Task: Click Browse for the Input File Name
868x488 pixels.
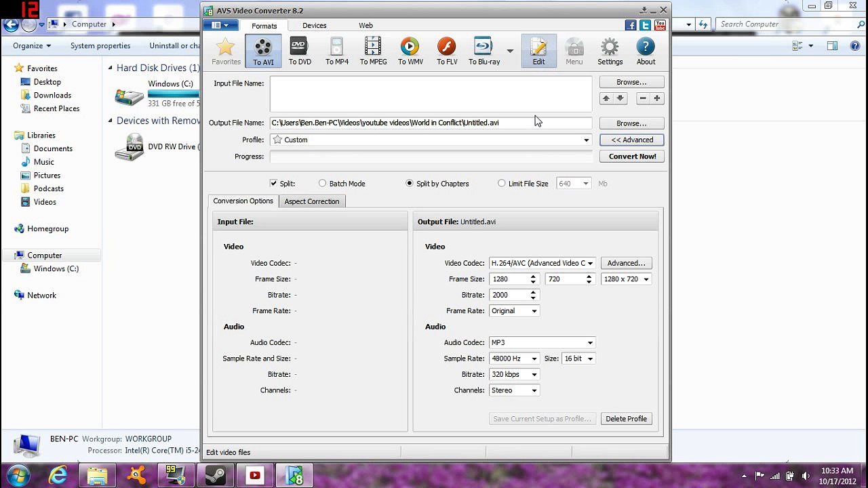Action: (x=631, y=82)
